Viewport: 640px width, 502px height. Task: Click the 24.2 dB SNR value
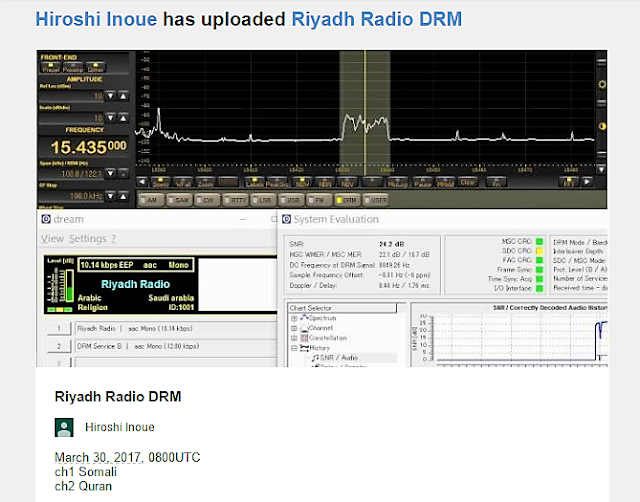(391, 244)
